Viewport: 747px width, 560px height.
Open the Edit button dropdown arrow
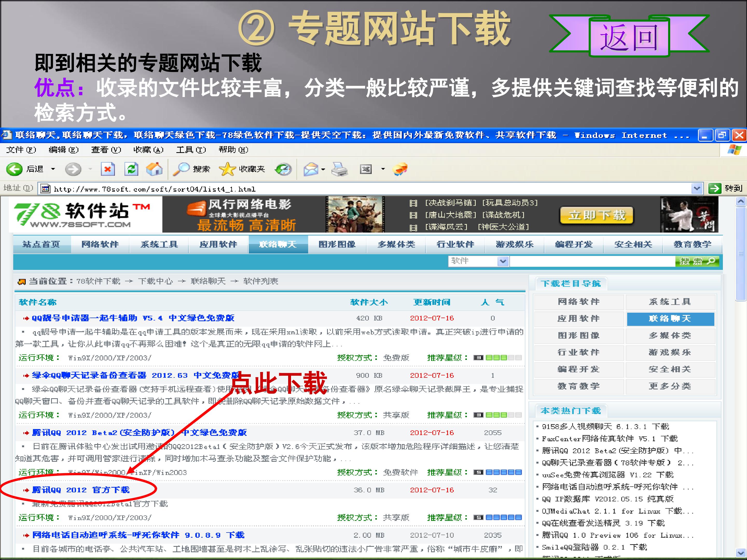tap(383, 169)
